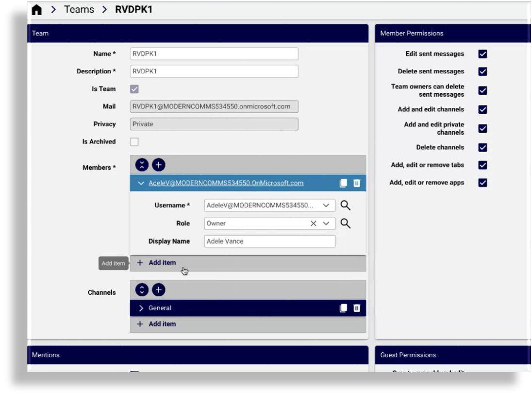
Task: Click Add item under Channels
Action: coord(162,324)
